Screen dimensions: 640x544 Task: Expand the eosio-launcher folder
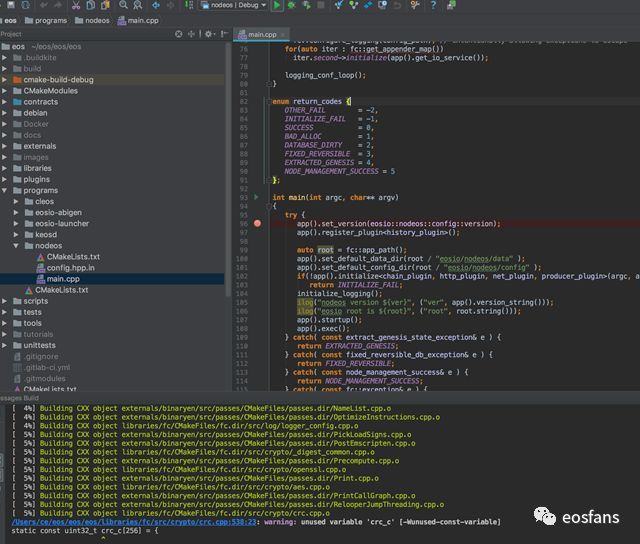pos(16,224)
